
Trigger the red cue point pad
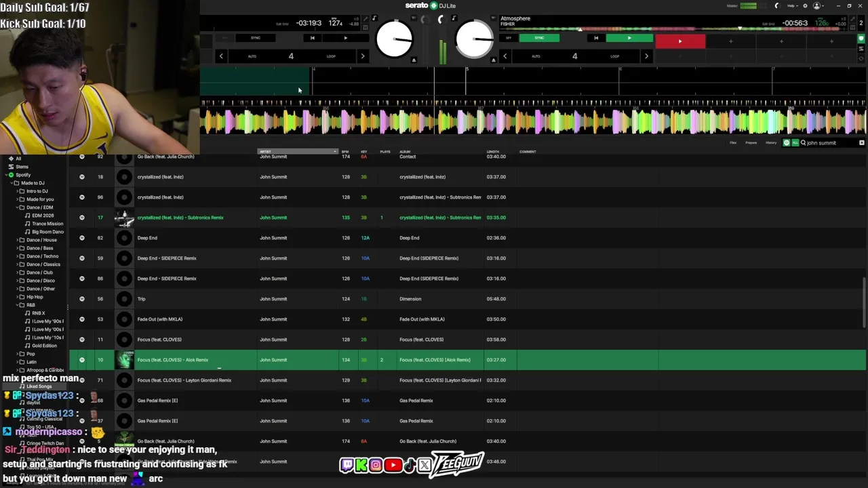click(x=680, y=41)
